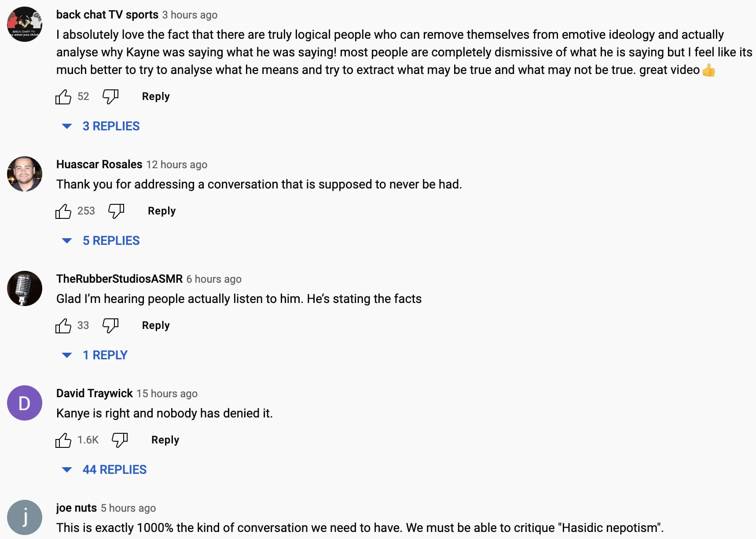Like Huascar Rosales' comment
Image resolution: width=756 pixels, height=539 pixels.
click(x=63, y=211)
